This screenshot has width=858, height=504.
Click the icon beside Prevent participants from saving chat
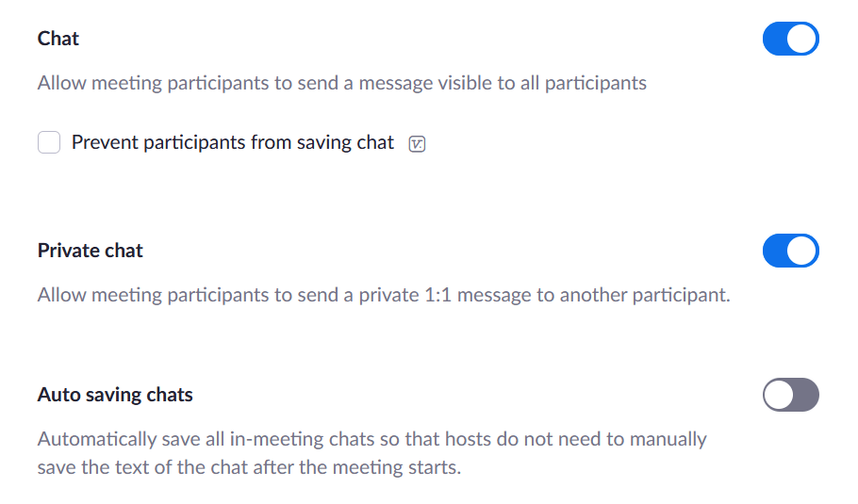[x=417, y=144]
